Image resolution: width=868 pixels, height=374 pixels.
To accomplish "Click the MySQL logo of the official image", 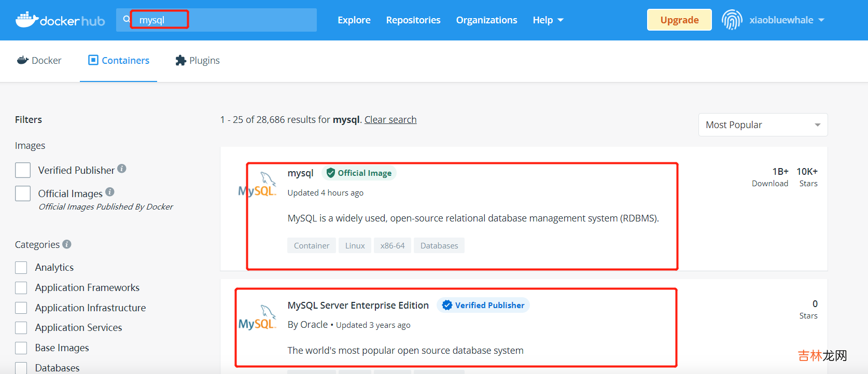I will pyautogui.click(x=257, y=185).
